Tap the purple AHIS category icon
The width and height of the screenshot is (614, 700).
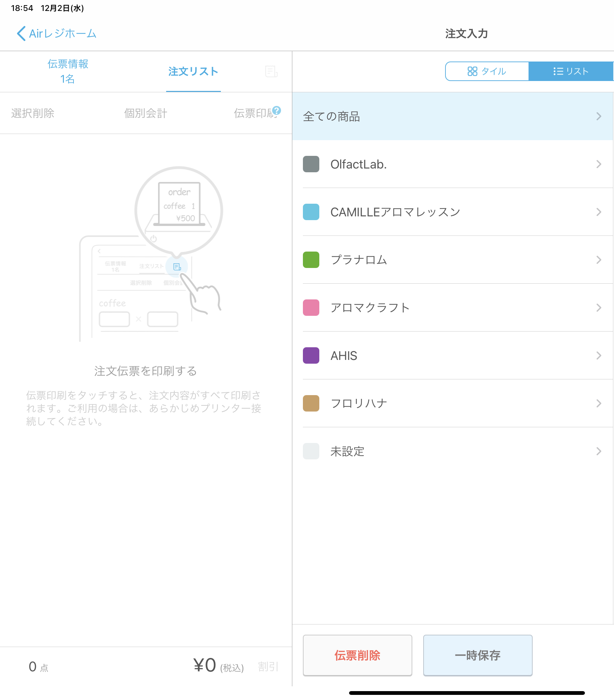point(311,355)
